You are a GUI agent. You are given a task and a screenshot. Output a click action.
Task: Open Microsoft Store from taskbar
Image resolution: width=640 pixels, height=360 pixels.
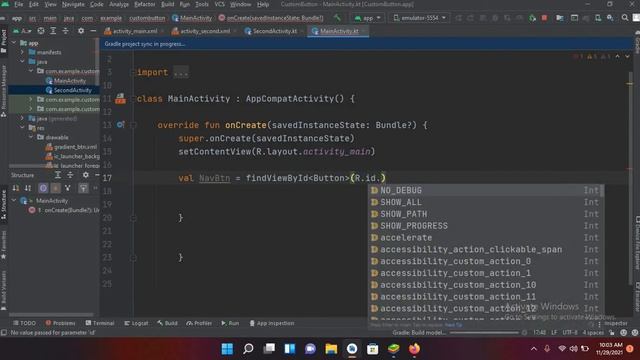point(373,349)
